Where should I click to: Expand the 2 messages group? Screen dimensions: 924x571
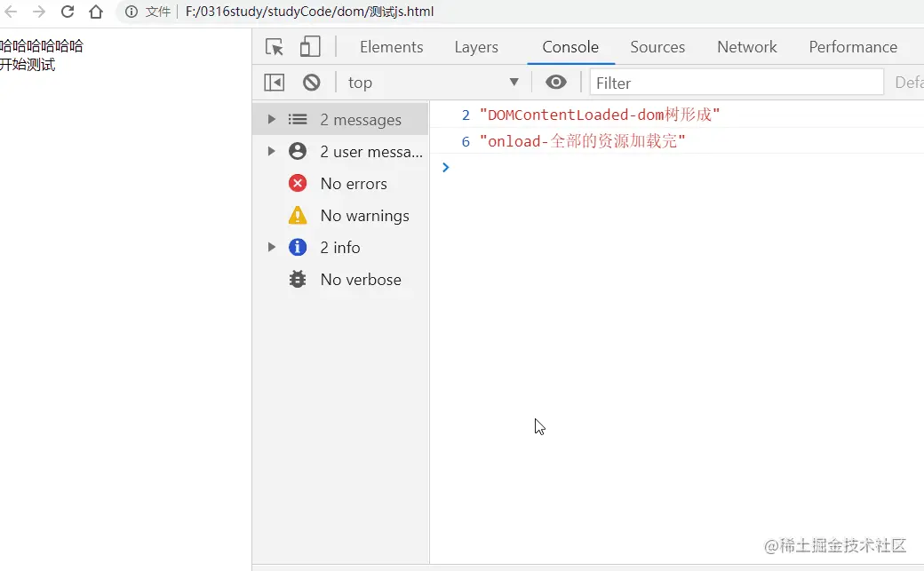point(272,118)
